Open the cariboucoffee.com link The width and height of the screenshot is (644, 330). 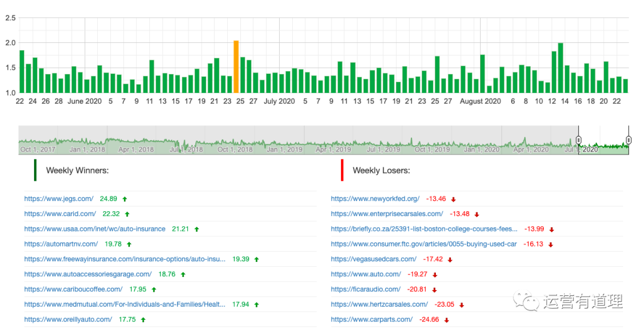point(73,289)
